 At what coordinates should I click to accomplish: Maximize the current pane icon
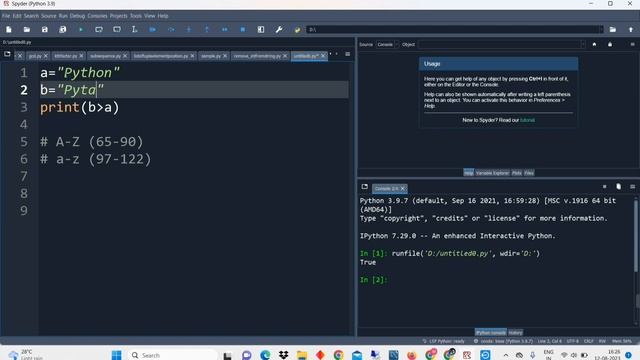[x=261, y=29]
